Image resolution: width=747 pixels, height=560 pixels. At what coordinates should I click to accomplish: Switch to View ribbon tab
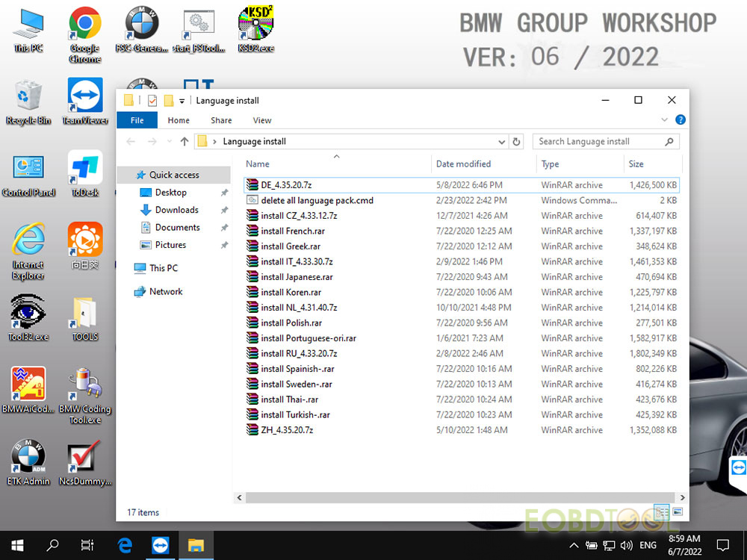[262, 120]
